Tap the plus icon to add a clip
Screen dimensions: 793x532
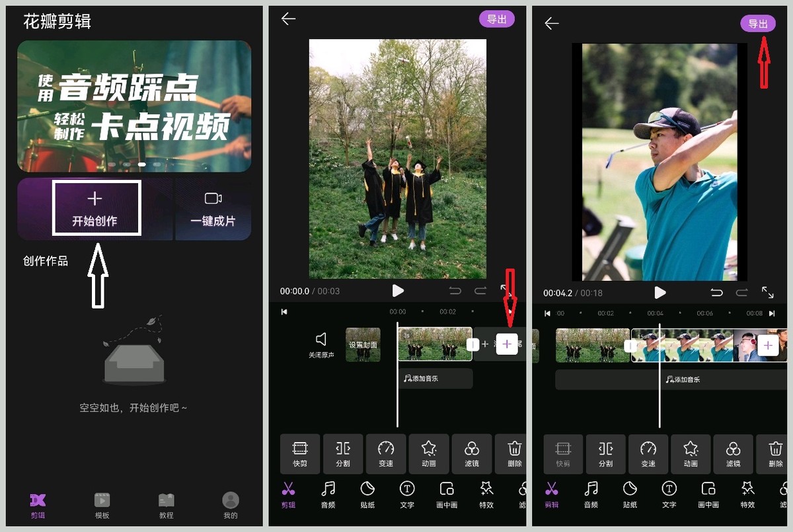coord(507,344)
